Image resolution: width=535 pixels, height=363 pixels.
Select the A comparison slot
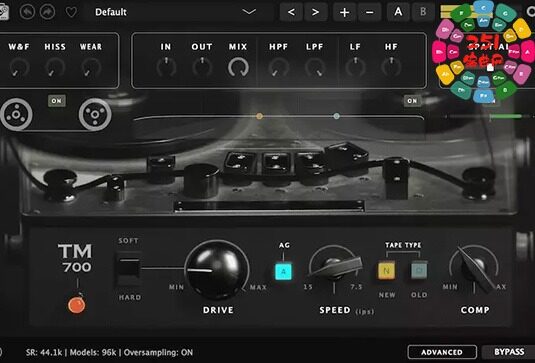pos(398,12)
